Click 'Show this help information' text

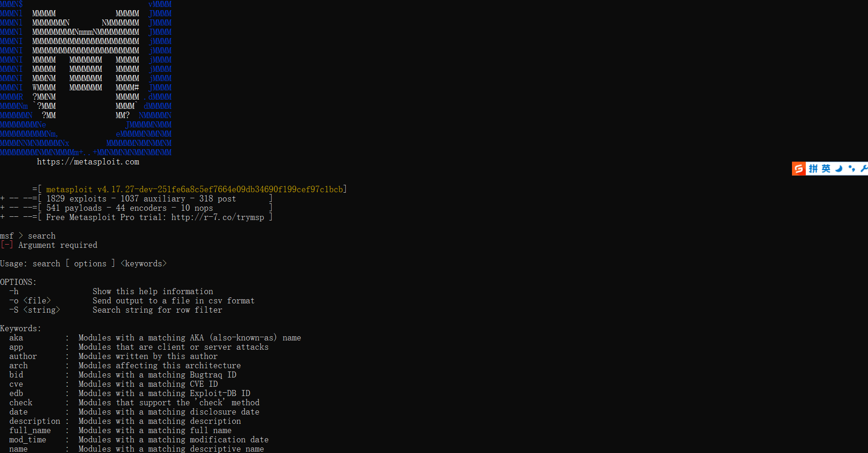(x=153, y=291)
